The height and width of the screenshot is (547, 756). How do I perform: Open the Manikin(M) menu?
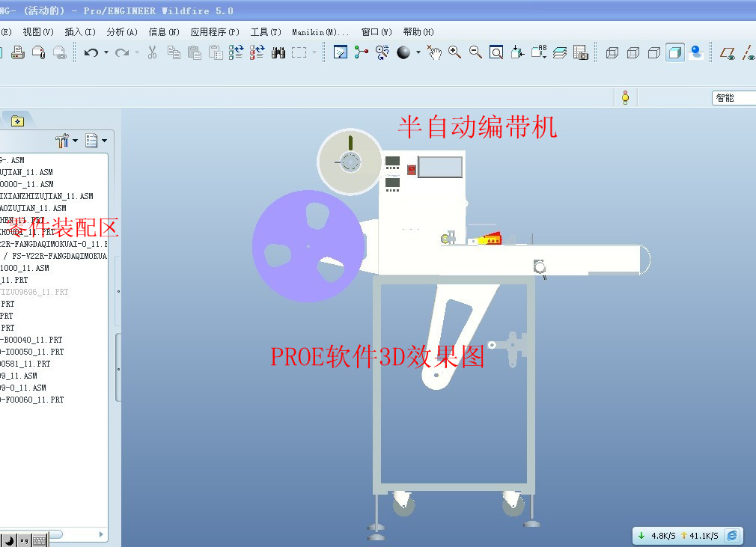click(320, 32)
